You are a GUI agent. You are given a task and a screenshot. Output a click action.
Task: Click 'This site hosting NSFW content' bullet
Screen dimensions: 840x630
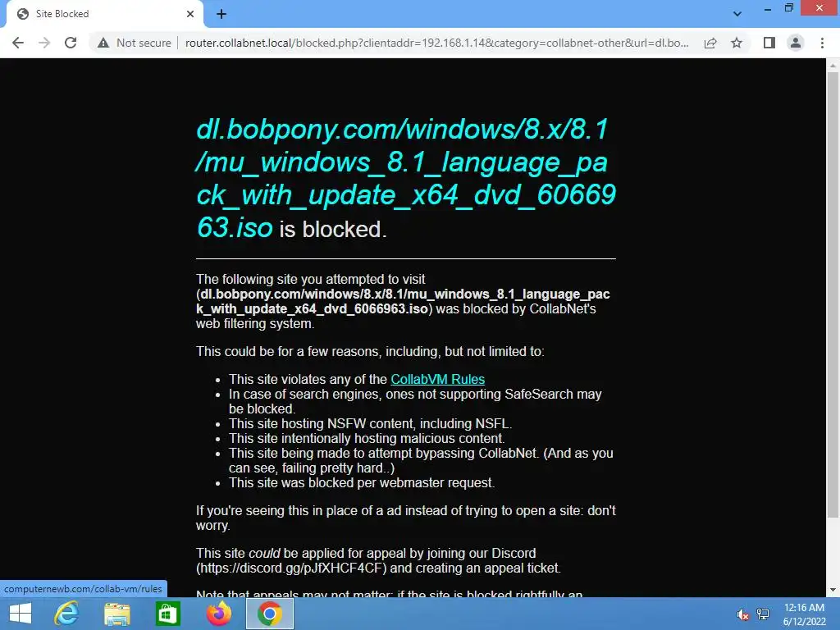coord(370,424)
